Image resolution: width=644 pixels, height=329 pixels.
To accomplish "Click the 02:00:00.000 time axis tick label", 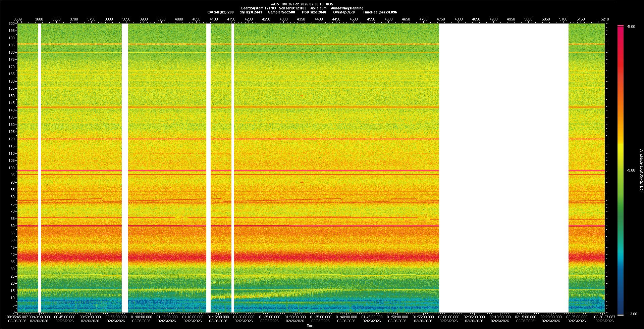I will pos(448,317).
